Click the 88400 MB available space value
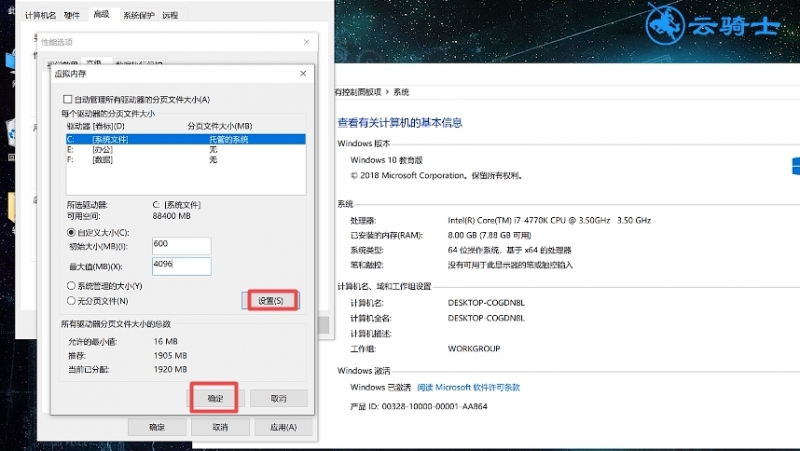 point(171,216)
